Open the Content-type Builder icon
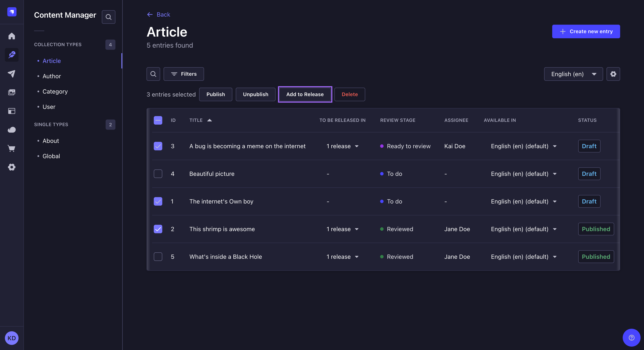Image resolution: width=644 pixels, height=350 pixels. pyautogui.click(x=11, y=111)
